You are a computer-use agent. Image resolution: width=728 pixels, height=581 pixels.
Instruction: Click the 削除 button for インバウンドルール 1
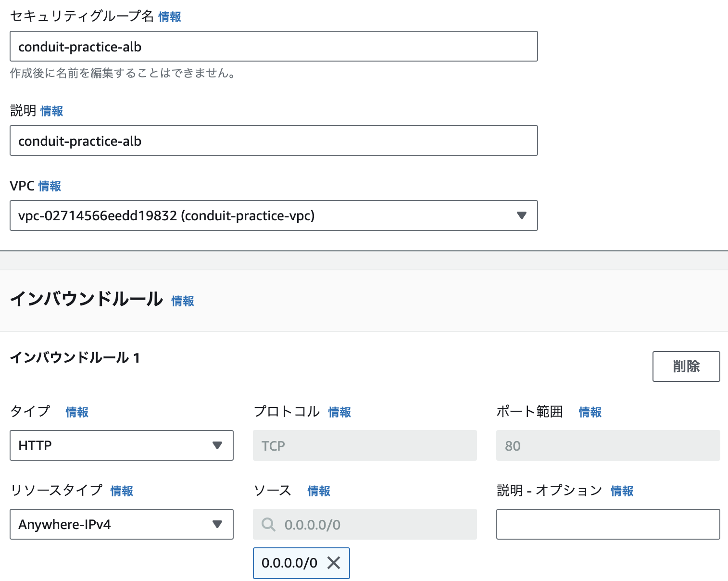tap(686, 366)
